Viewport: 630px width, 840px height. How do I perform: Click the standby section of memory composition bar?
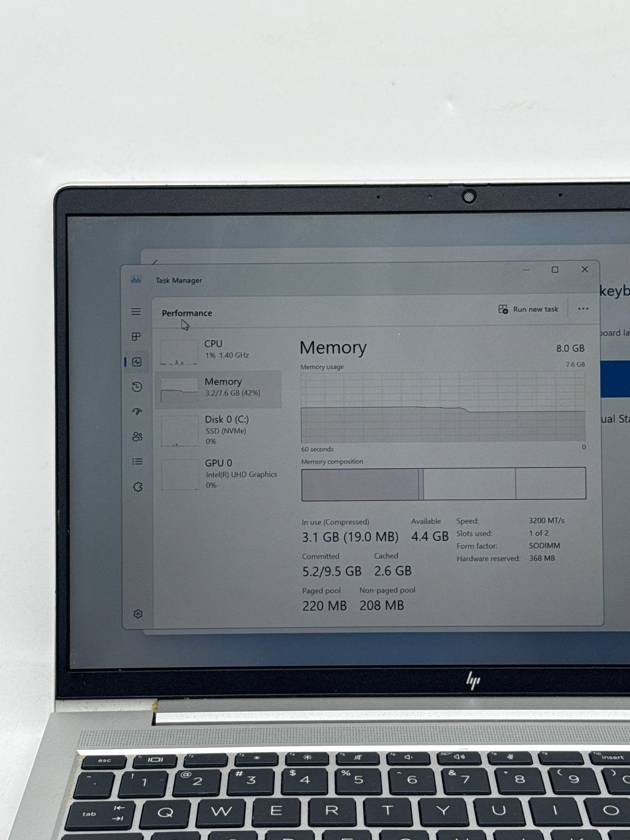click(469, 484)
